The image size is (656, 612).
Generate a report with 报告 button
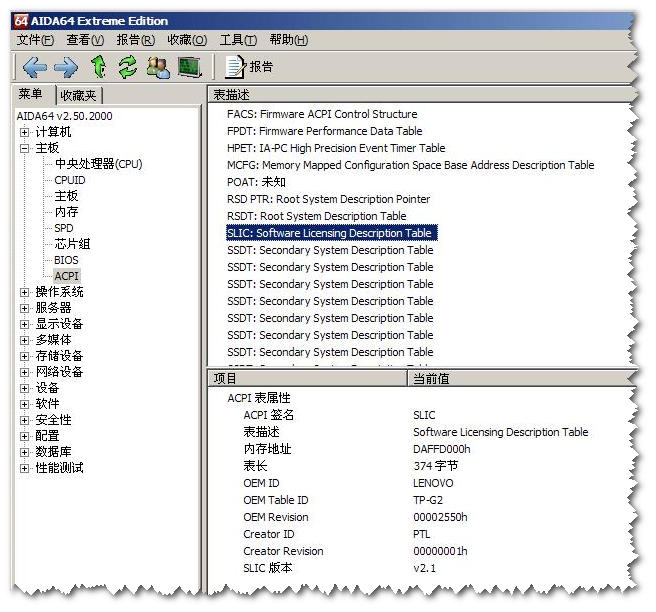click(x=249, y=67)
